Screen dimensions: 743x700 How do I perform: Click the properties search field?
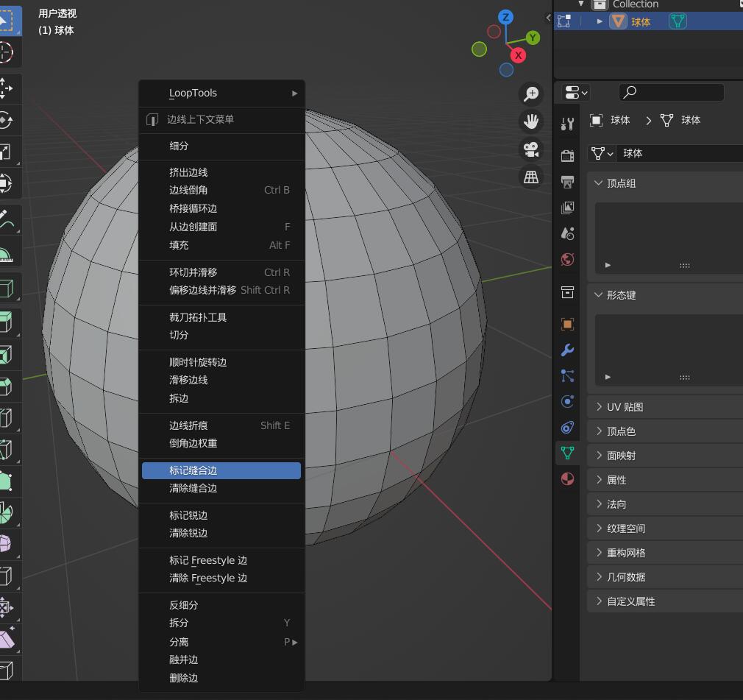pyautogui.click(x=672, y=92)
